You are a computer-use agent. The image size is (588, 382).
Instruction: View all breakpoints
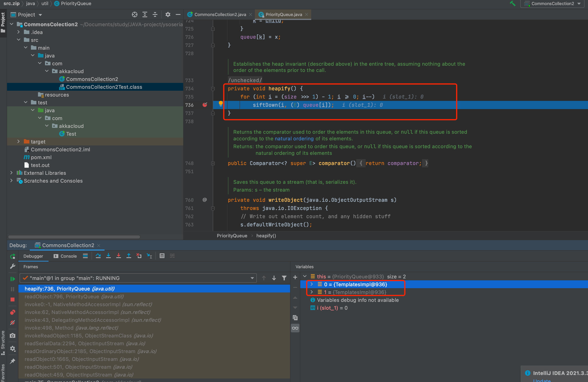click(x=13, y=312)
